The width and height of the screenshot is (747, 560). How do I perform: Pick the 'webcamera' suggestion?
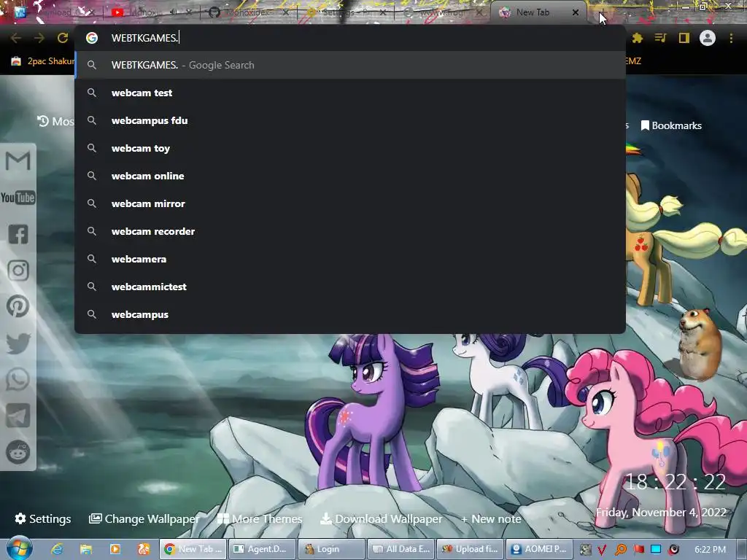pos(350,259)
